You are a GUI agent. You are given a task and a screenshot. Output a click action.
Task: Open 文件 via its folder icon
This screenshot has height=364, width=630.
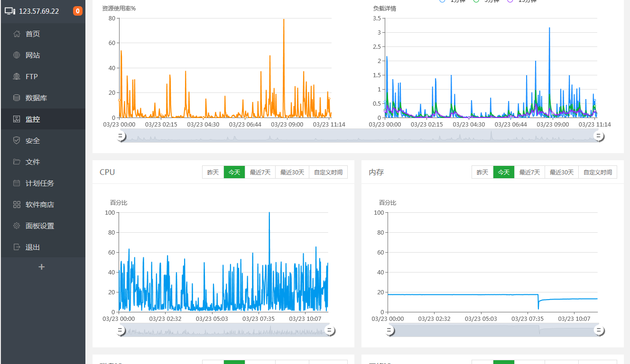click(x=17, y=162)
